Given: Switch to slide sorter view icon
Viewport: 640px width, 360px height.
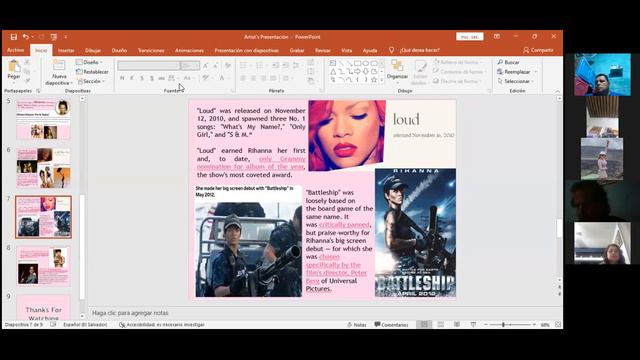Looking at the screenshot, I should point(441,325).
